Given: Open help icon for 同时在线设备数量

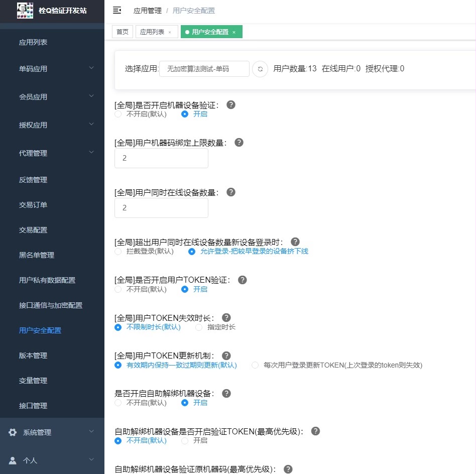Looking at the screenshot, I should click(230, 192).
